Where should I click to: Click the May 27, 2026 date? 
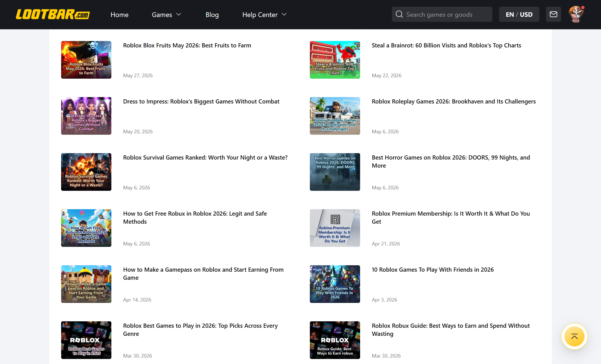point(138,76)
